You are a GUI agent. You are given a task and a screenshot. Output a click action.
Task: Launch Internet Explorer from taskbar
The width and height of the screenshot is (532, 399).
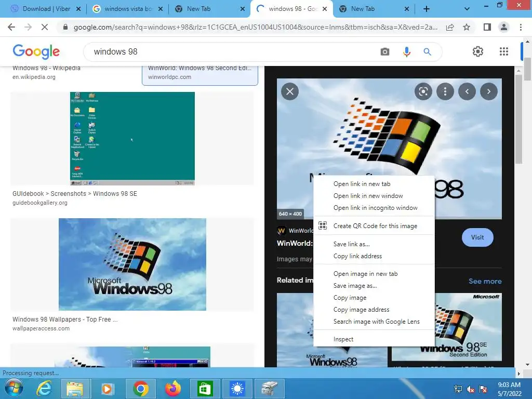(44, 389)
